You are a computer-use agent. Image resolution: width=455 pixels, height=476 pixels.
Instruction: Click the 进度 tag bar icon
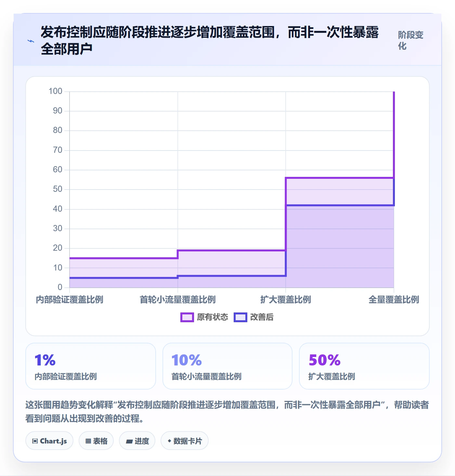point(129,441)
